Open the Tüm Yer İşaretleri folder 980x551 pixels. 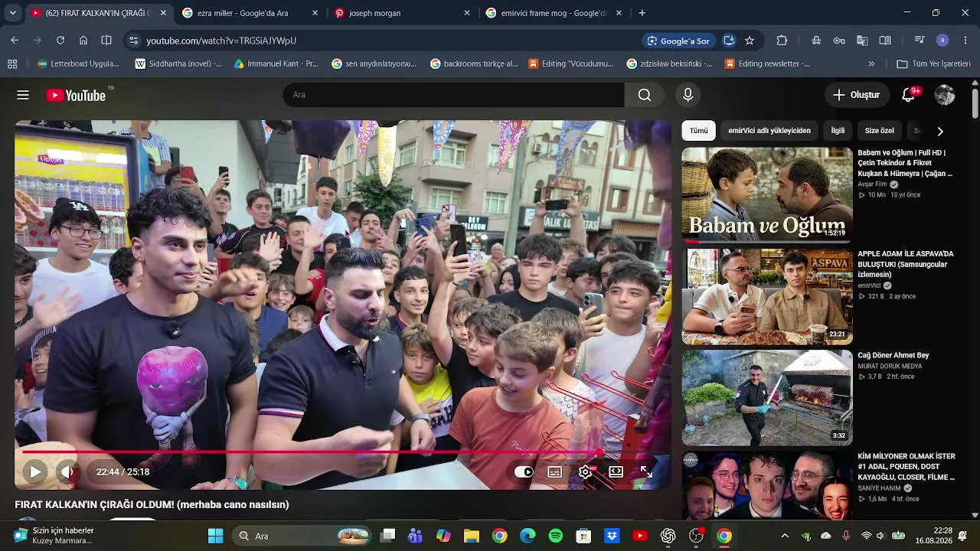click(933, 64)
